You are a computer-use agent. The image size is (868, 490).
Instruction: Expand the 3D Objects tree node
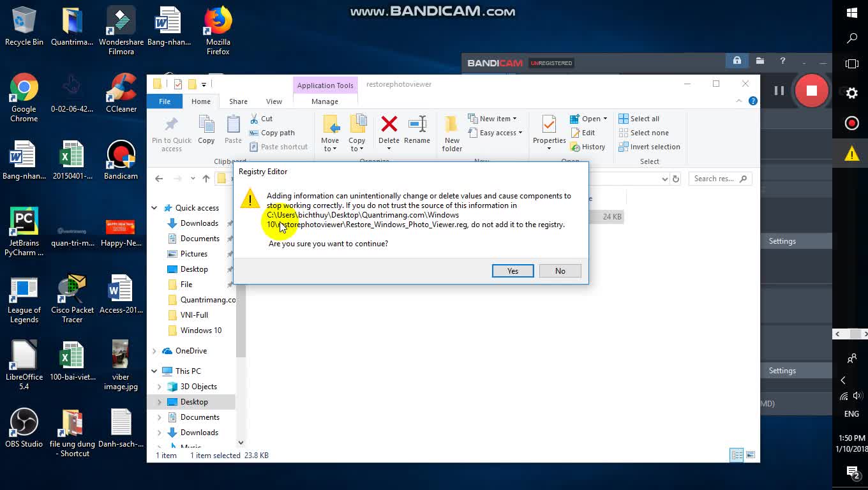[x=160, y=387]
